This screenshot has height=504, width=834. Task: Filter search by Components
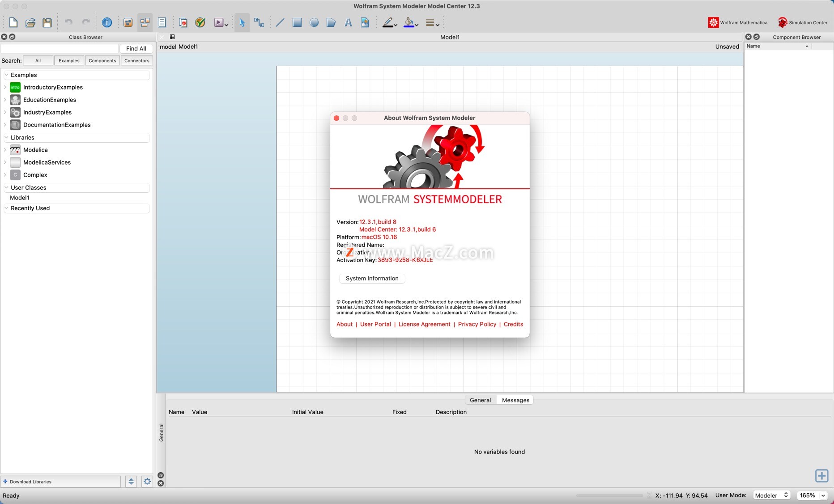pos(102,60)
